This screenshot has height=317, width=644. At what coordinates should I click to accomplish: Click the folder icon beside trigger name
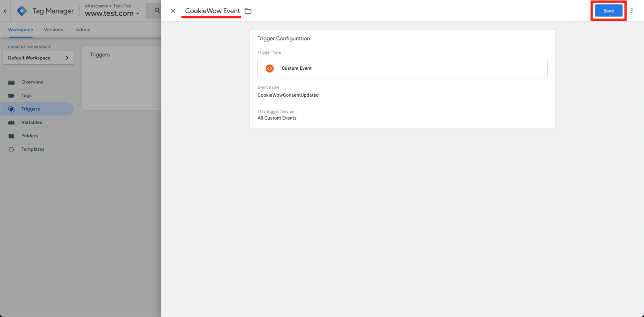[x=248, y=11]
